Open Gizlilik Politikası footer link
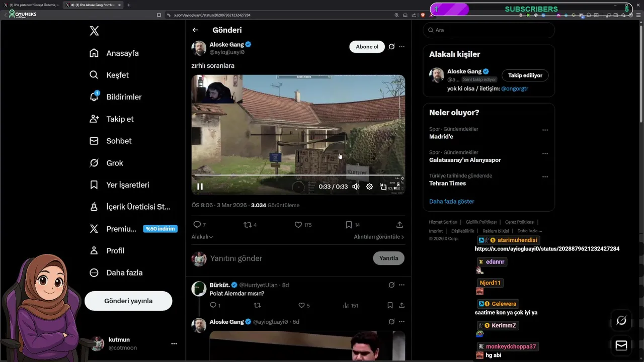This screenshot has width=644, height=362. click(481, 222)
